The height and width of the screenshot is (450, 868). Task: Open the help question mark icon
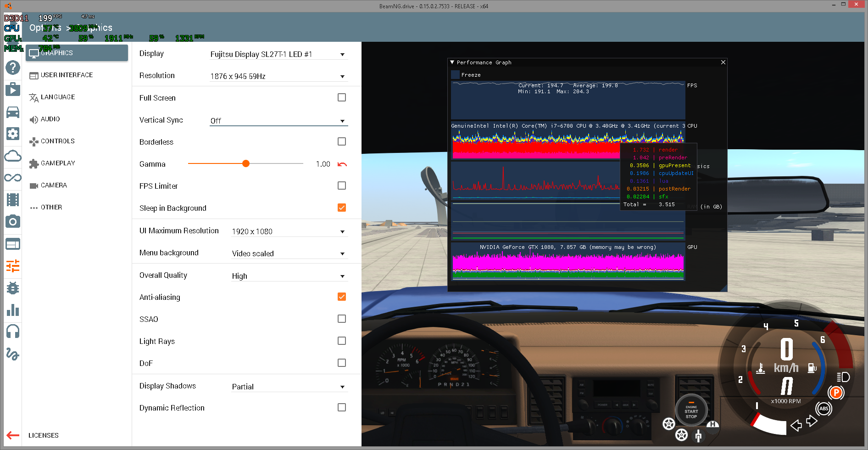click(13, 67)
